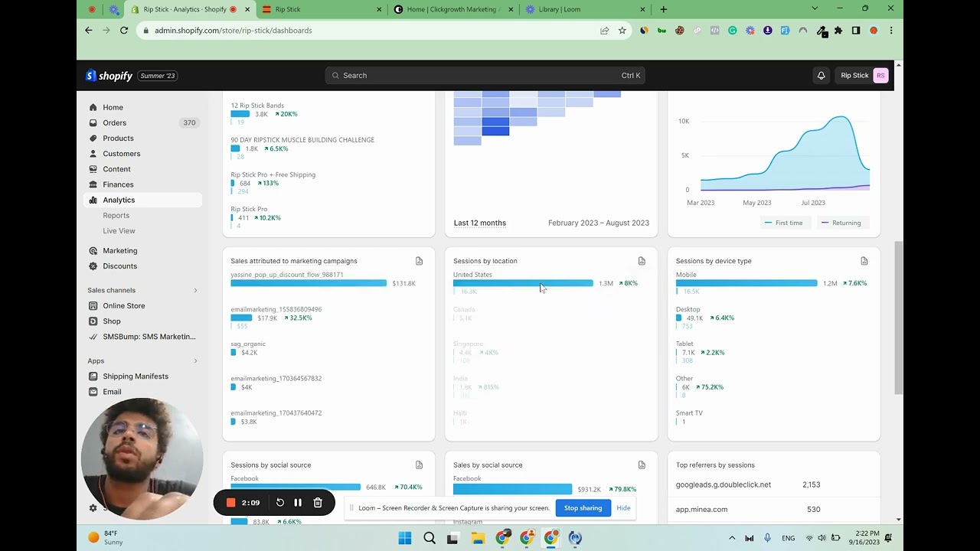
Task: Click Sessions by location card title
Action: (x=485, y=261)
